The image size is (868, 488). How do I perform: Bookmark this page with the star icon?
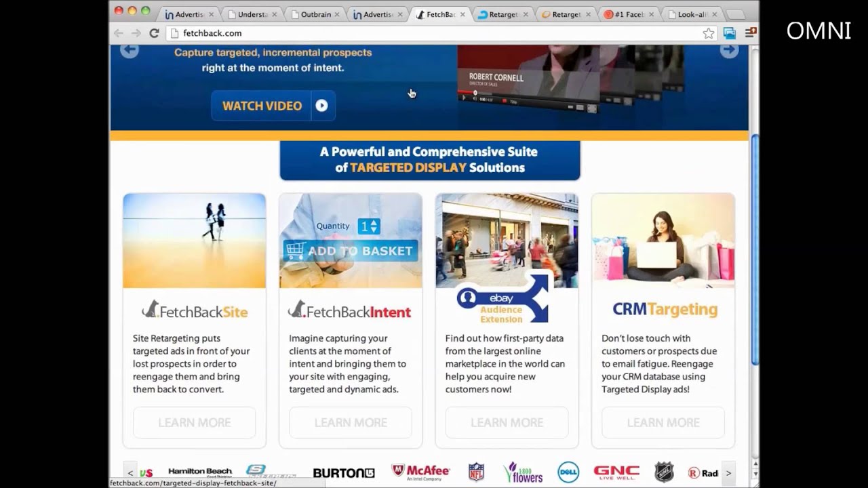tap(709, 33)
